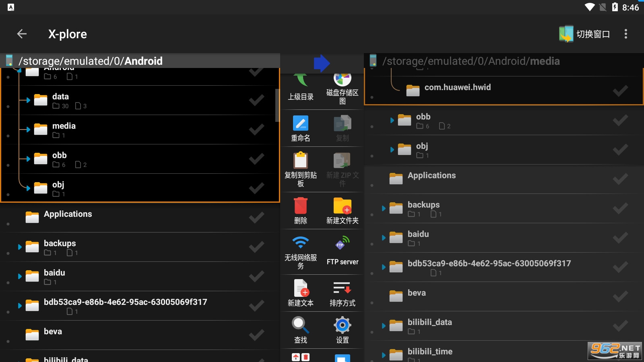
Task: Open 设置 settings gear
Action: (343, 325)
